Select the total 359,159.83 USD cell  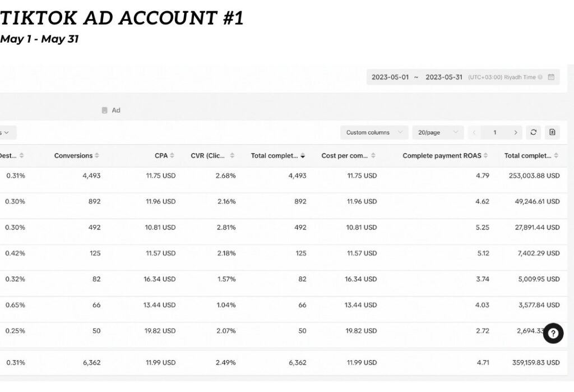tap(536, 363)
